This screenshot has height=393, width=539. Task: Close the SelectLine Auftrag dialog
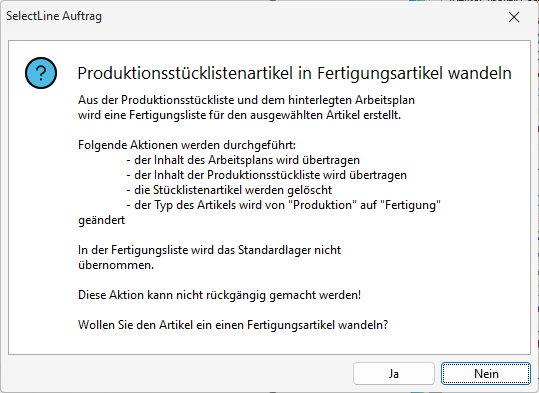[x=514, y=17]
